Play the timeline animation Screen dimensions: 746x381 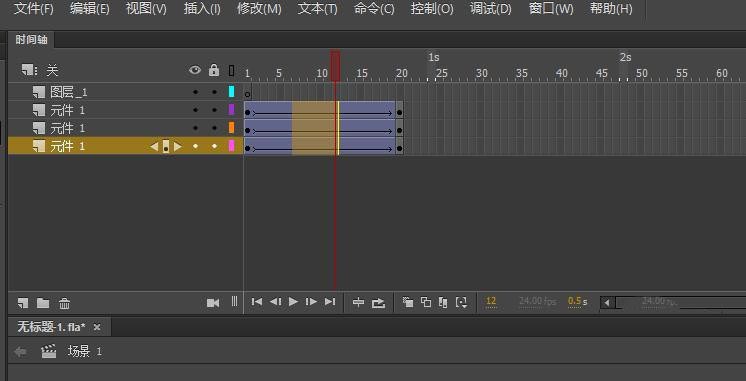[294, 302]
